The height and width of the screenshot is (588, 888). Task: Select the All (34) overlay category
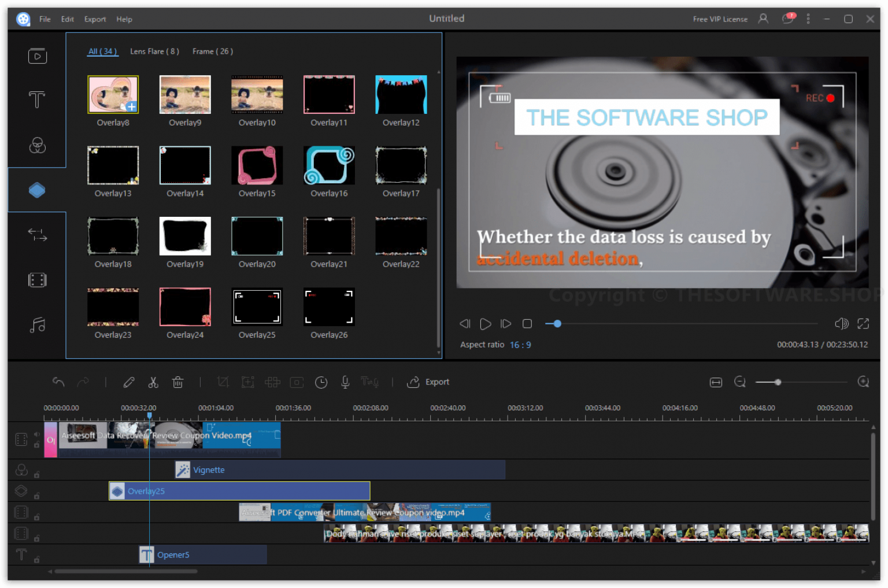click(x=103, y=51)
